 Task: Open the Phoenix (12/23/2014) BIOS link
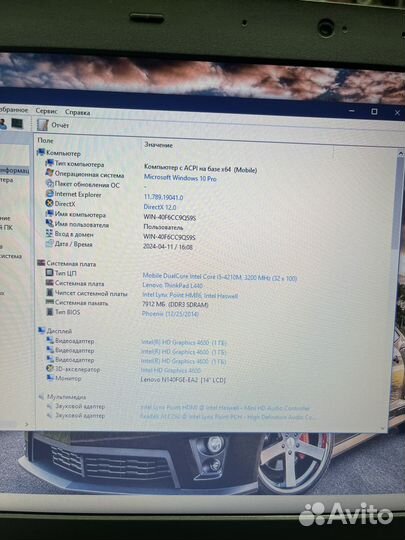point(170,314)
